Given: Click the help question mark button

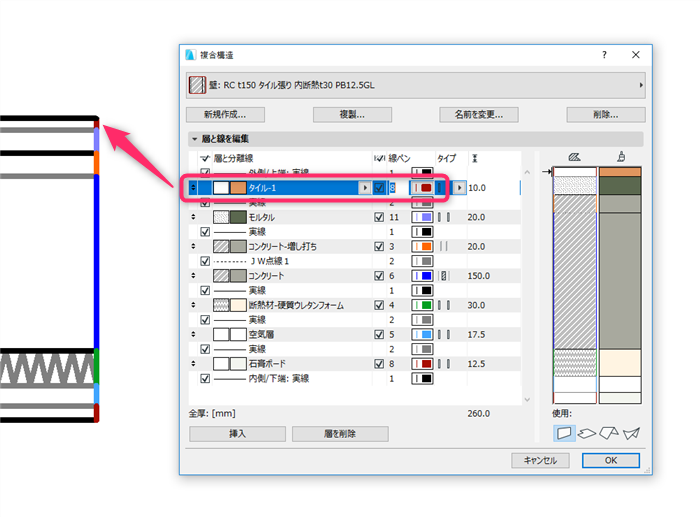Looking at the screenshot, I should [604, 55].
